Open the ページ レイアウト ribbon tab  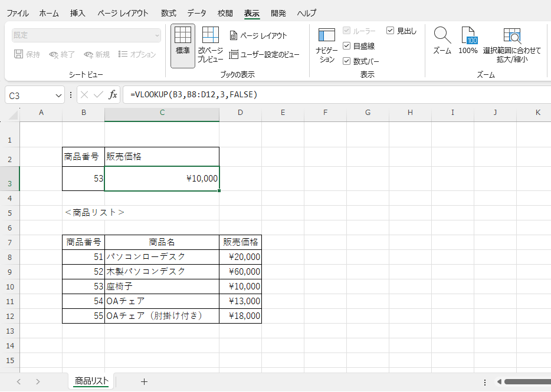[x=123, y=14]
